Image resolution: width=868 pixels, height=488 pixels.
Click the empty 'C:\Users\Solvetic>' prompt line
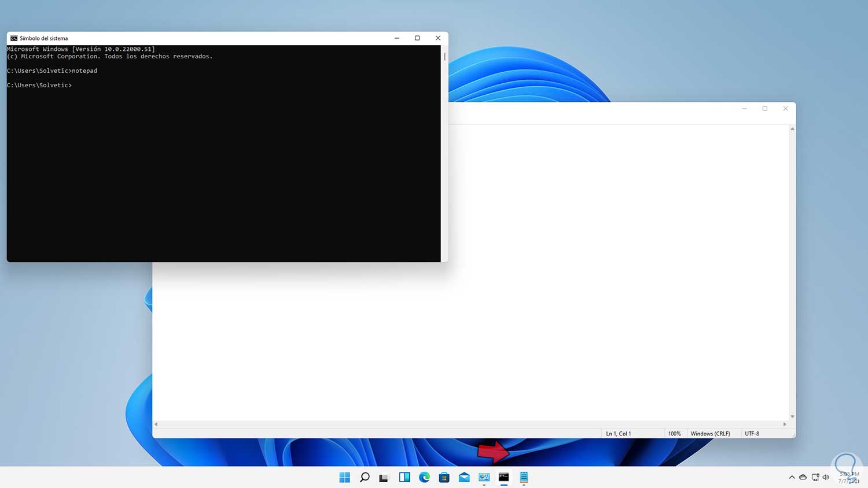[39, 85]
